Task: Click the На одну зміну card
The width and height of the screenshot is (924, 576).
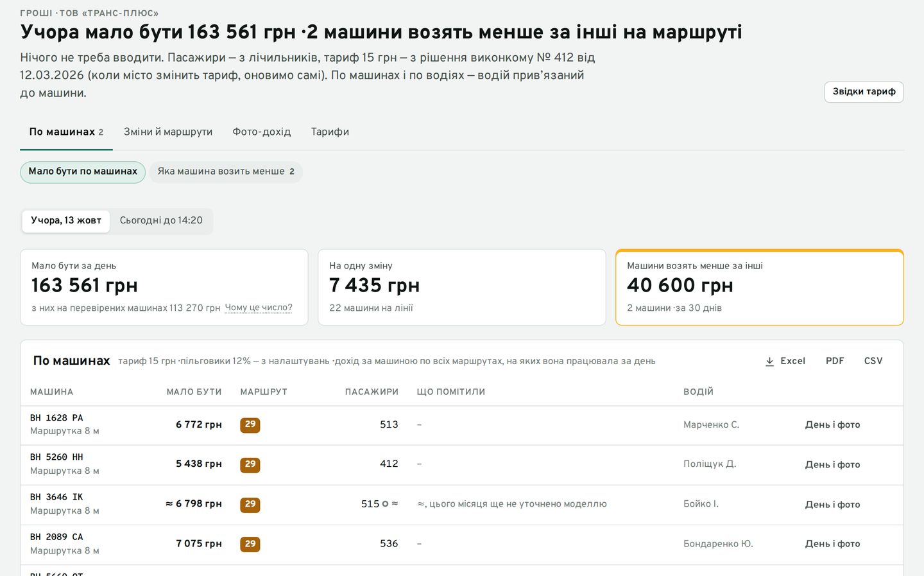Action: (462, 287)
